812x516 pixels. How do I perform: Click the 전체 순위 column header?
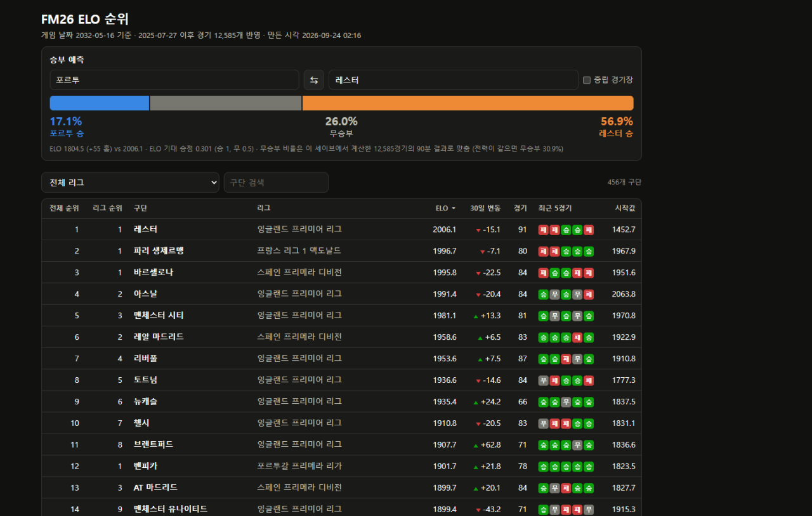pos(64,208)
